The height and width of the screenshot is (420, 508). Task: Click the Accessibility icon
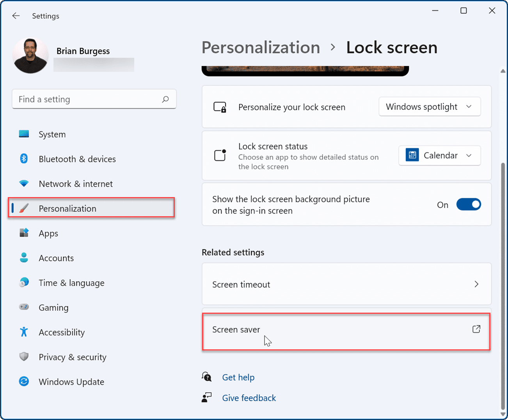pyautogui.click(x=24, y=332)
